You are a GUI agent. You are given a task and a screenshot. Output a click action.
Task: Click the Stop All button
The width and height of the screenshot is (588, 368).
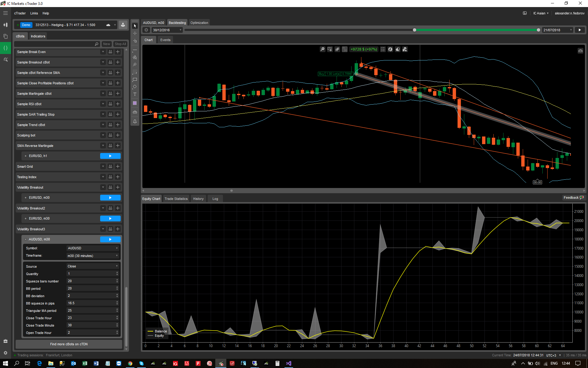pos(120,44)
